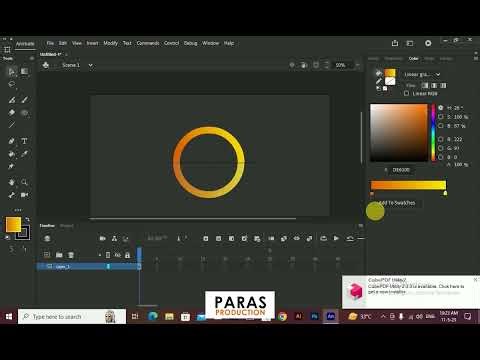Select the Hand tool
Image resolution: width=480 pixels, height=360 pixels.
(12, 182)
